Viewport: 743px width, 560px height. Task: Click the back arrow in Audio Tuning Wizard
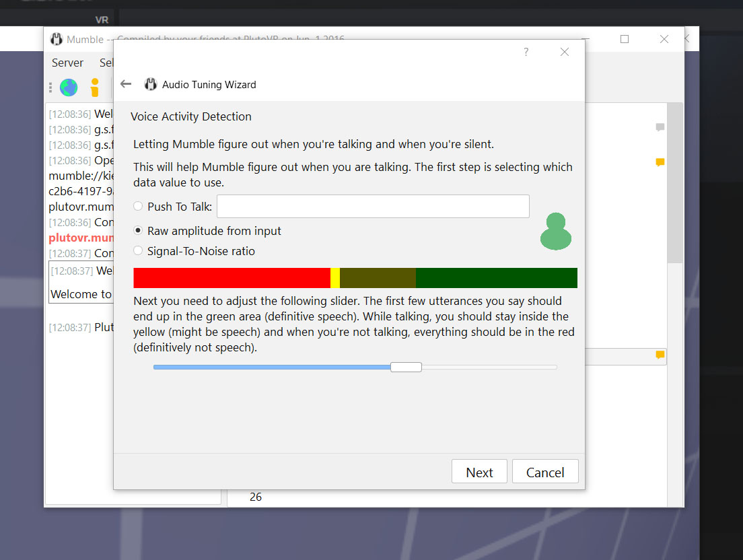(126, 84)
